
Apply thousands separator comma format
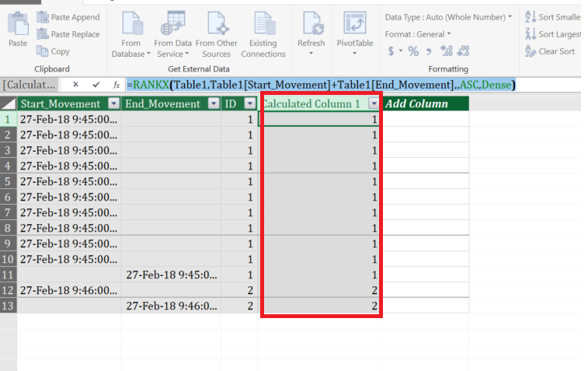pyautogui.click(x=429, y=51)
